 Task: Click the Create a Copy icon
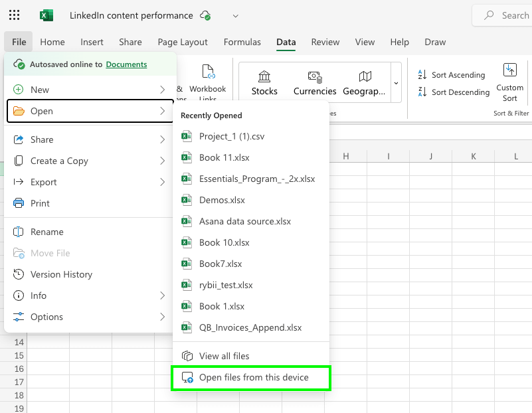click(19, 161)
